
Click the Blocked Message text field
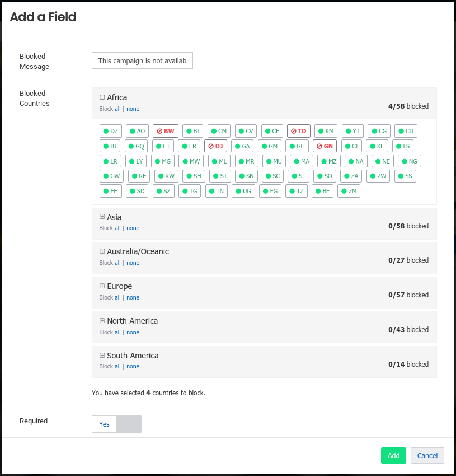(x=142, y=61)
